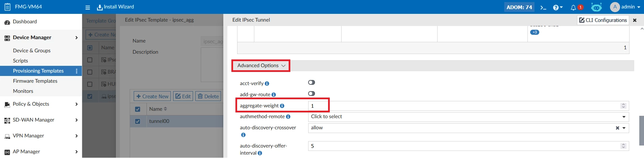Image resolution: width=644 pixels, height=158 pixels.
Task: Go to Device & Groups
Action: pos(32,51)
